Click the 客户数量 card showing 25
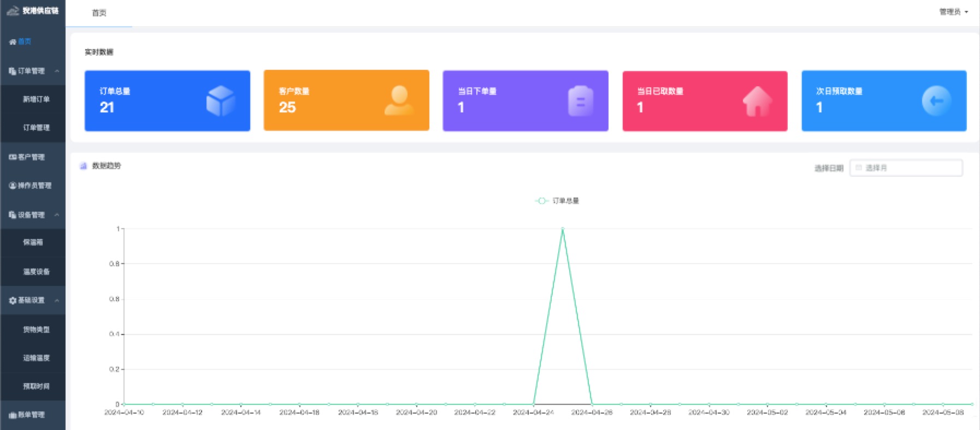 click(x=346, y=100)
